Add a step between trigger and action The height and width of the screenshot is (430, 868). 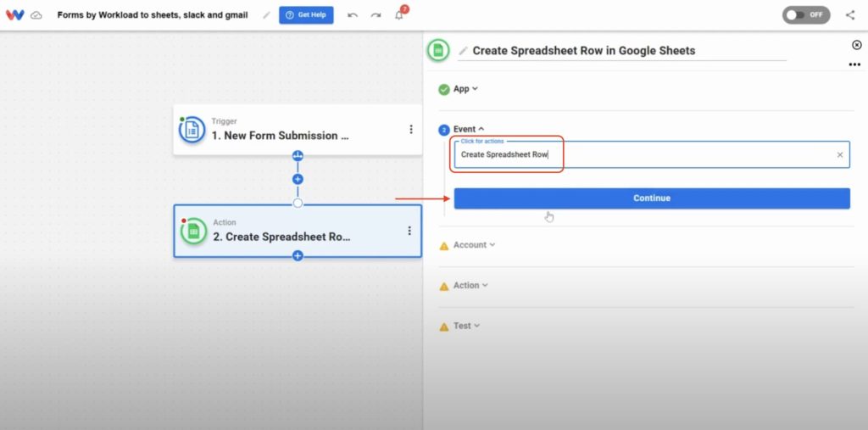click(x=298, y=179)
